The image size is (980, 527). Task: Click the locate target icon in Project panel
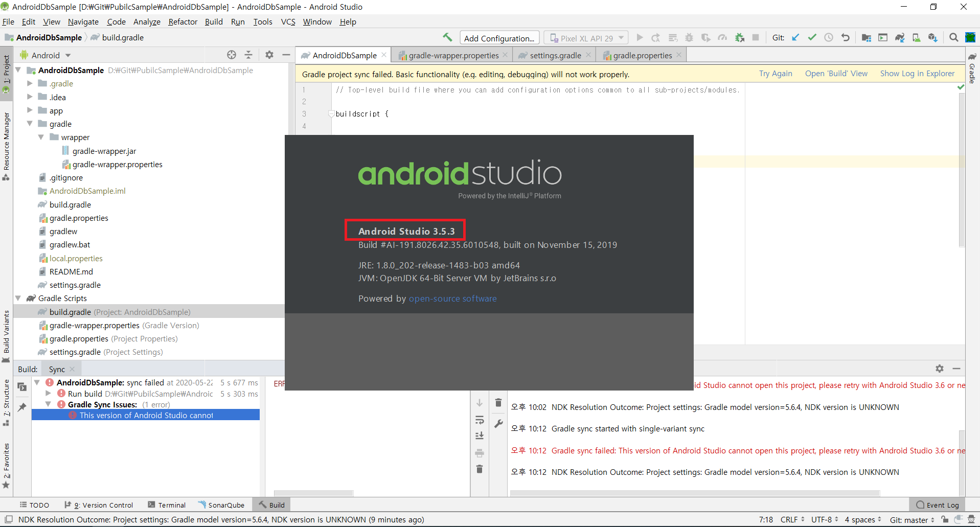point(232,55)
